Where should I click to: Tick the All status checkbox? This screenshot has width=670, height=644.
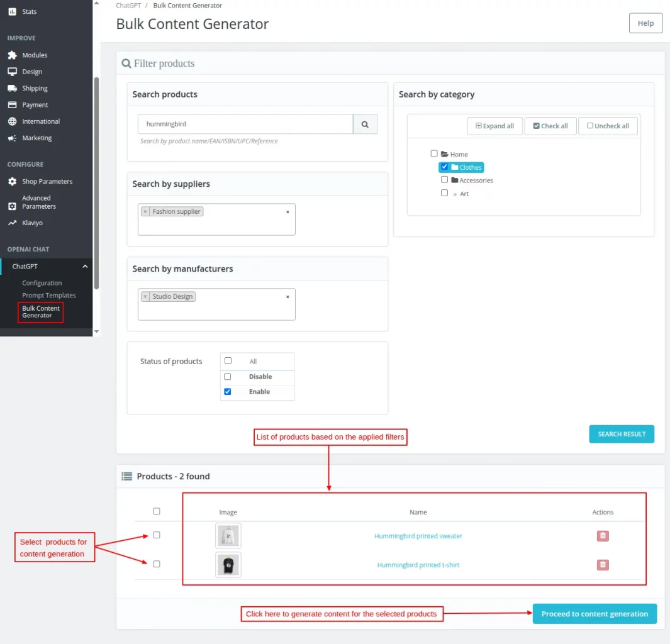tap(228, 360)
